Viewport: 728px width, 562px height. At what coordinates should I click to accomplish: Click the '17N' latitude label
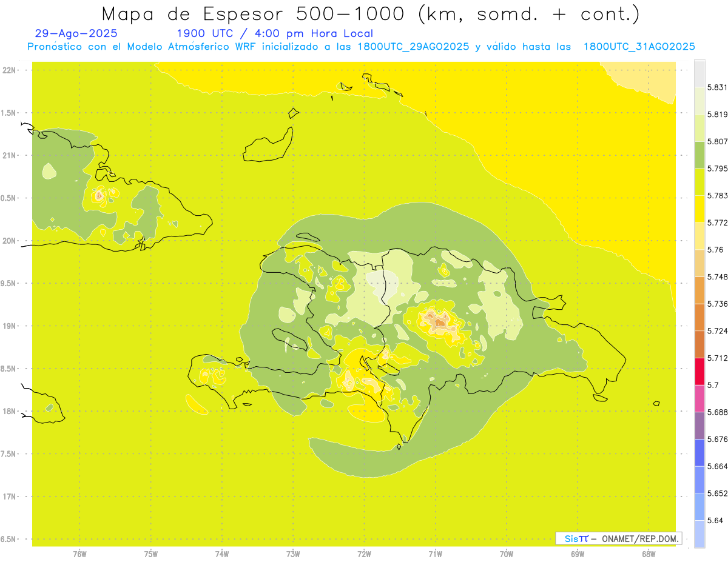9,497
